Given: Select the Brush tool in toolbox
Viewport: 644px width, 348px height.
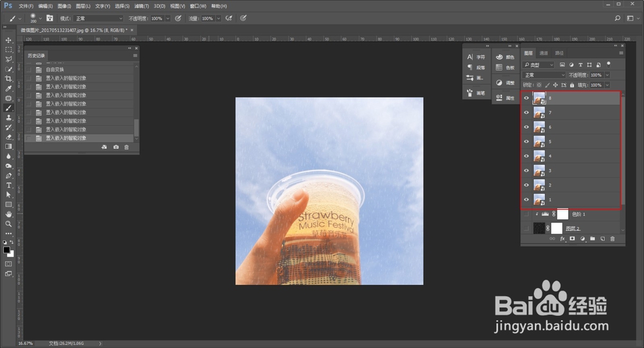Looking at the screenshot, I should click(x=8, y=108).
